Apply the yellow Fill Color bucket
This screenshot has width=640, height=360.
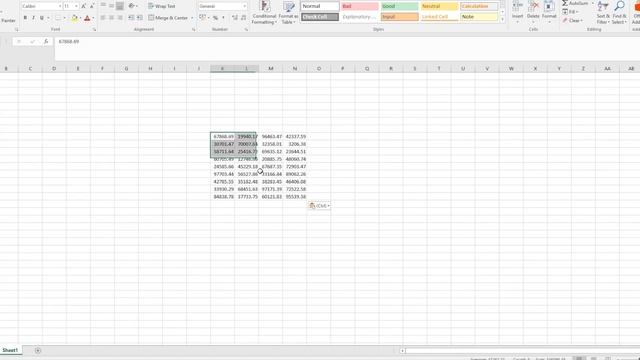click(x=74, y=18)
